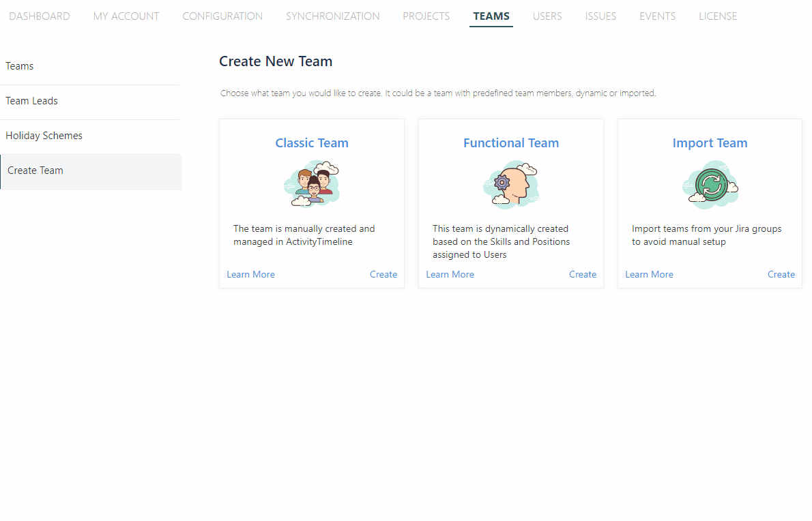812x521 pixels.
Task: Click Create under Classic Team
Action: pos(383,274)
